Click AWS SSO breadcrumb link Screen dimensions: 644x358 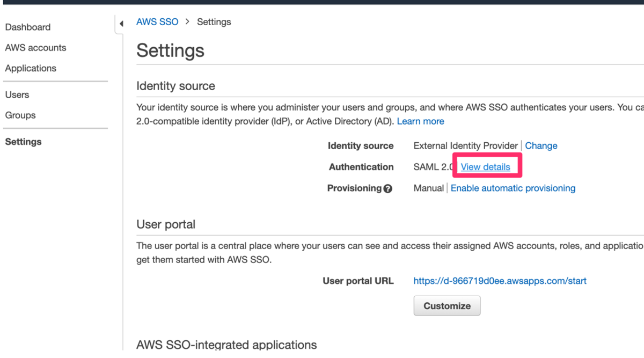157,22
